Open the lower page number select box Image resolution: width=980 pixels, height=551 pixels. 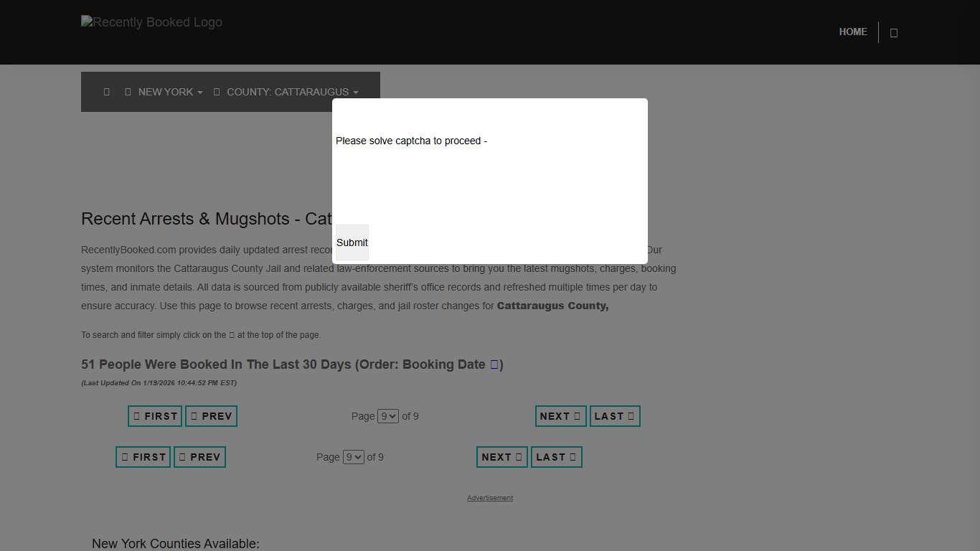click(x=354, y=457)
